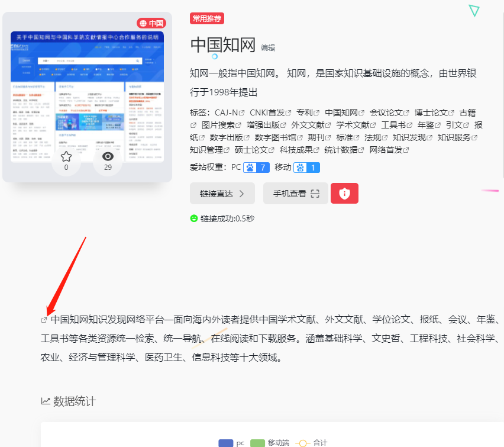Screen dimensions: 504x447
Task: Open 链接直达 direct link button
Action: click(x=222, y=194)
